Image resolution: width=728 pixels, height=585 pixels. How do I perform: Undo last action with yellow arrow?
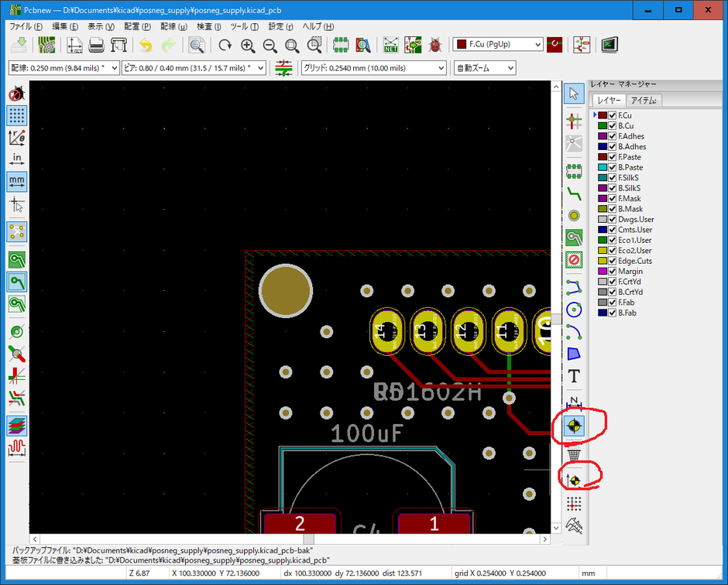[x=146, y=45]
